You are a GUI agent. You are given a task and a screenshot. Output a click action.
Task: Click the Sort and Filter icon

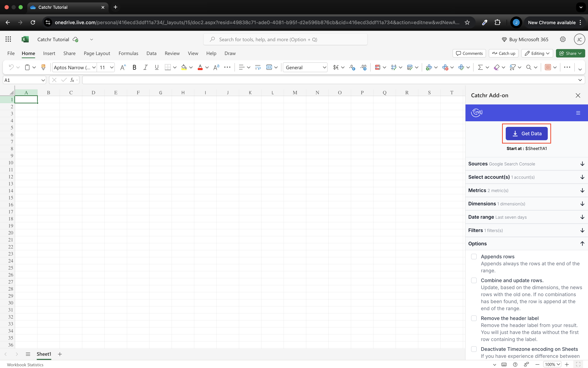[x=512, y=67]
